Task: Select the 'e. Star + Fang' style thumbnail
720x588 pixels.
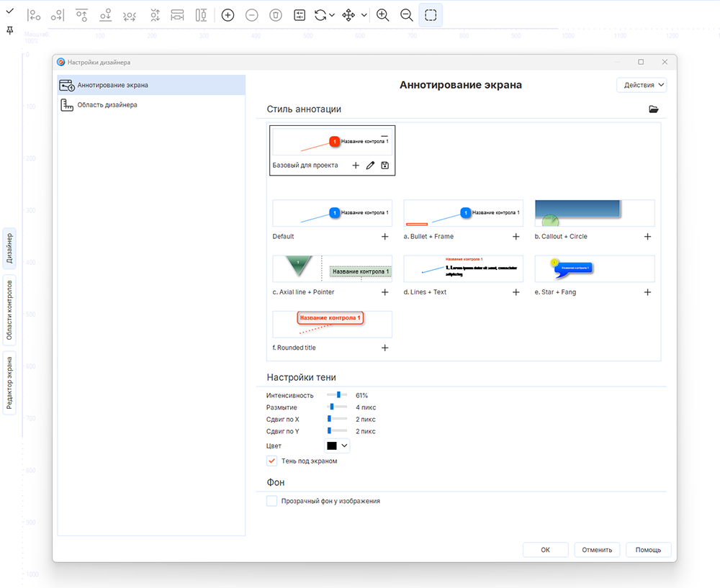Action: tap(595, 268)
